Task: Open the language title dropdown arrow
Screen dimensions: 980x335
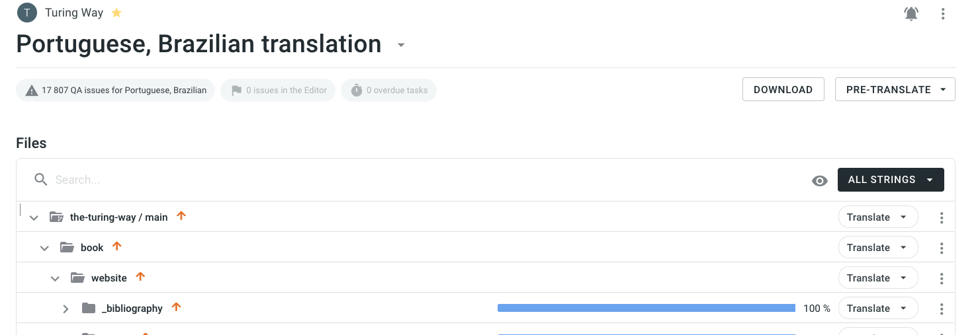Action: (x=400, y=46)
